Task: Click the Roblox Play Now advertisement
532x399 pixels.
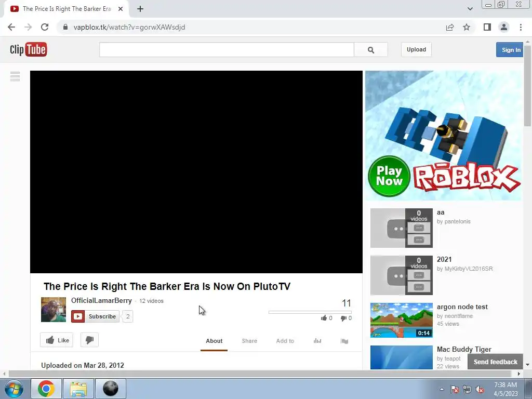Action: pyautogui.click(x=443, y=136)
